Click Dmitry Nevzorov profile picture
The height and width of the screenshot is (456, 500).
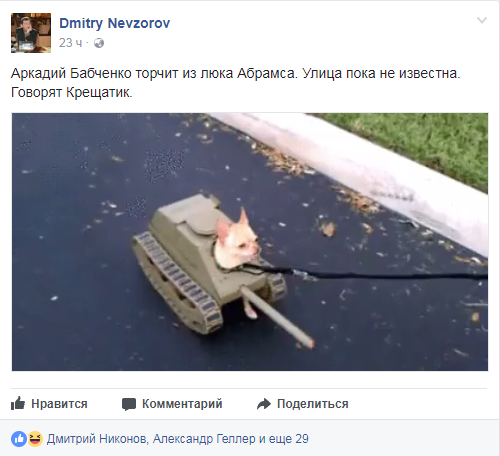(x=31, y=33)
